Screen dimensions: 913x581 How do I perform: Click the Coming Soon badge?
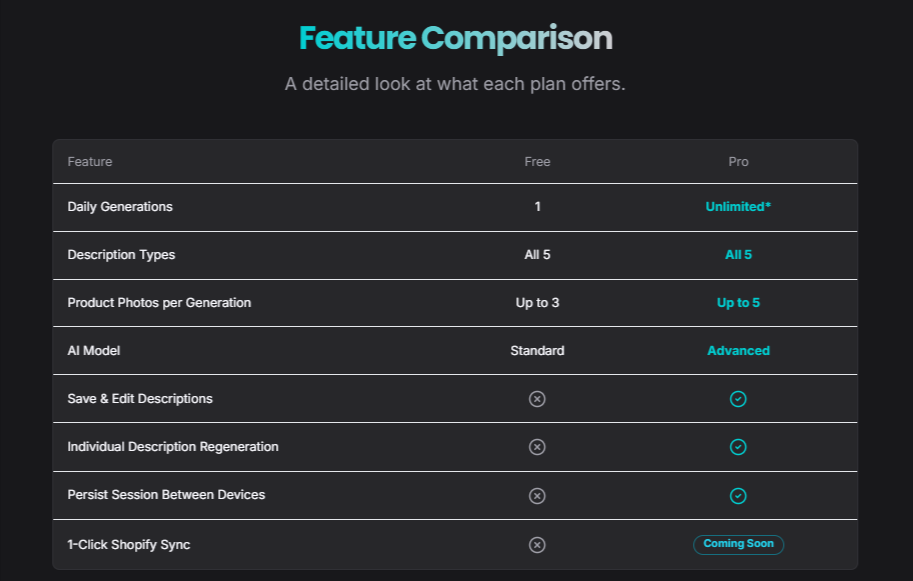pyautogui.click(x=738, y=544)
